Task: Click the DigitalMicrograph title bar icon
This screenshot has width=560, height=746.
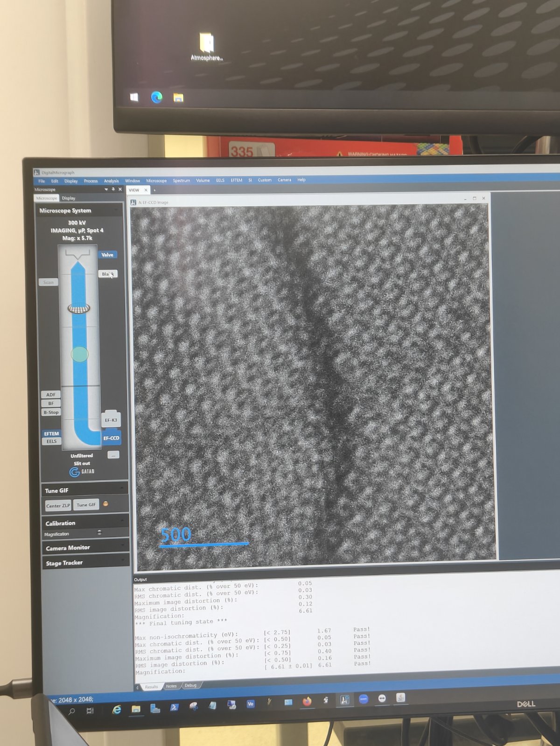Action: coord(37,173)
